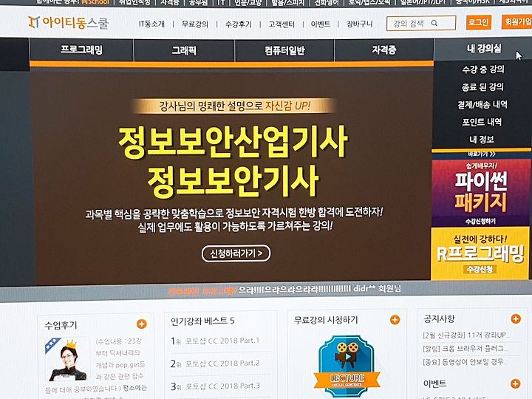Expand the 내 강의실 dropdown menu

[483, 49]
